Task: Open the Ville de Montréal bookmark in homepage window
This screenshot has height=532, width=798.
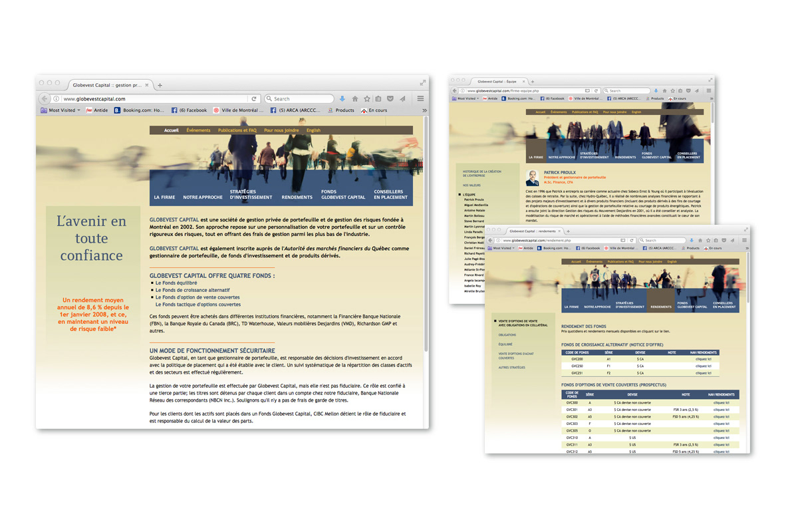Action: 239,110
